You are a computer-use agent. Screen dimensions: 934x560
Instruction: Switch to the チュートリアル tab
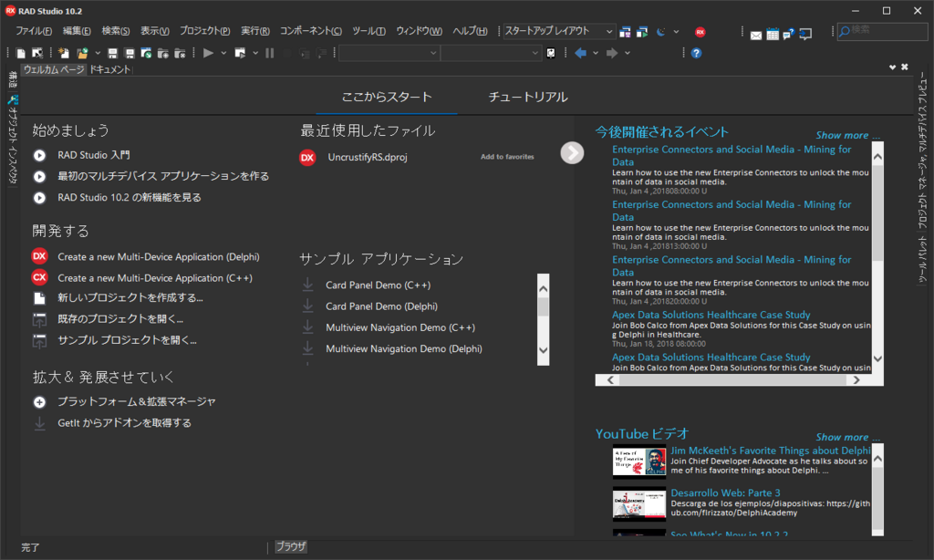click(528, 97)
